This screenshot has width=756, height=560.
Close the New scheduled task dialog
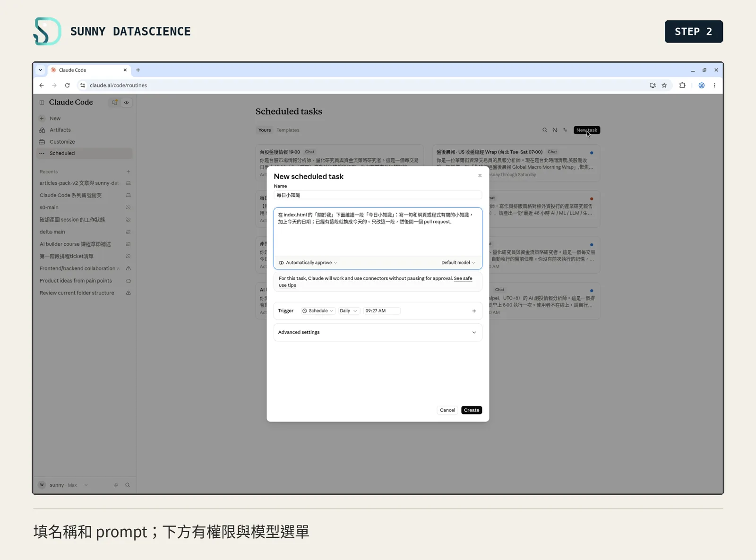[480, 176]
